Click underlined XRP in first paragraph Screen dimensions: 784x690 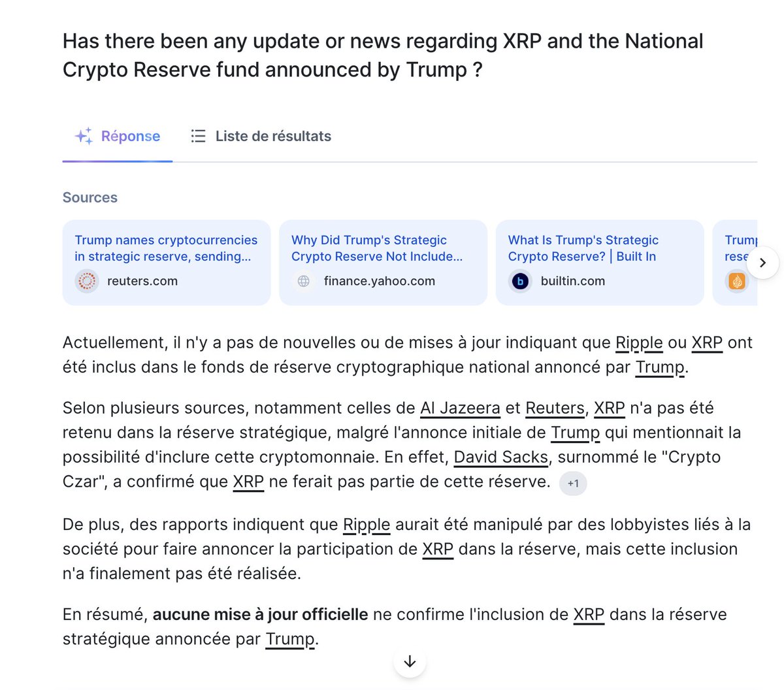click(x=707, y=343)
